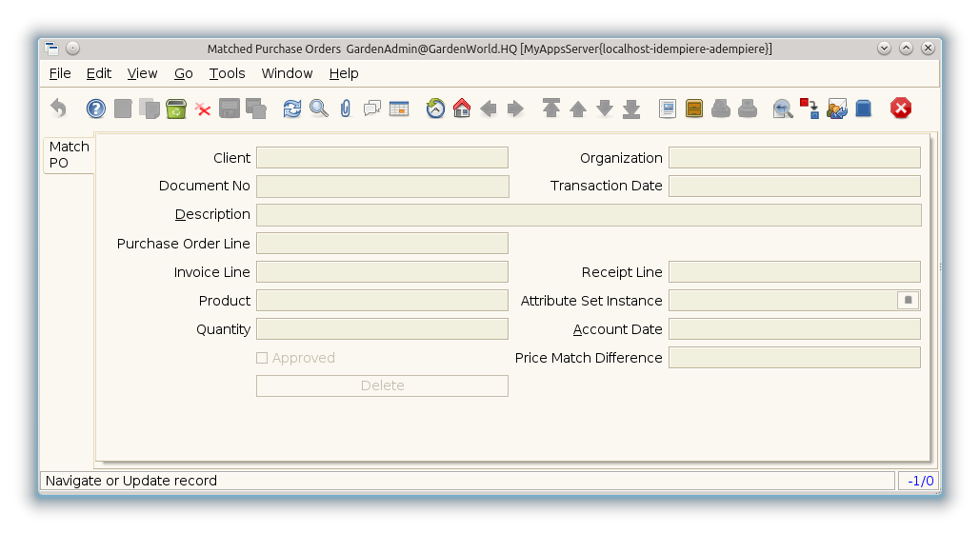Viewport: 980px width, 533px height.
Task: Click the red Exit window icon
Action: point(900,109)
